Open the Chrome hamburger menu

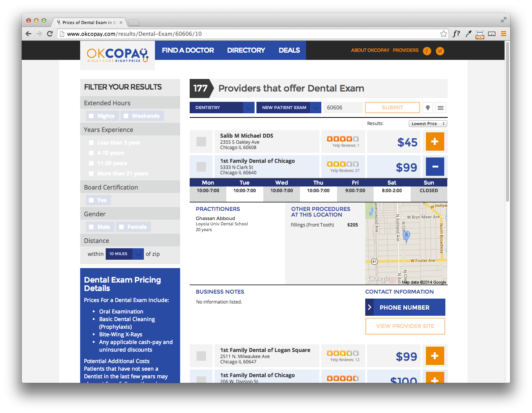pos(503,34)
